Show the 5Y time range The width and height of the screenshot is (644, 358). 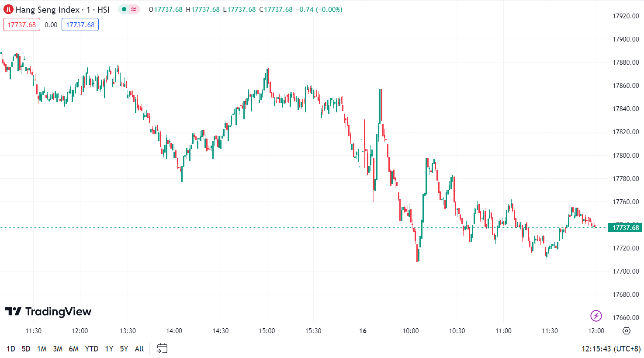pos(124,348)
